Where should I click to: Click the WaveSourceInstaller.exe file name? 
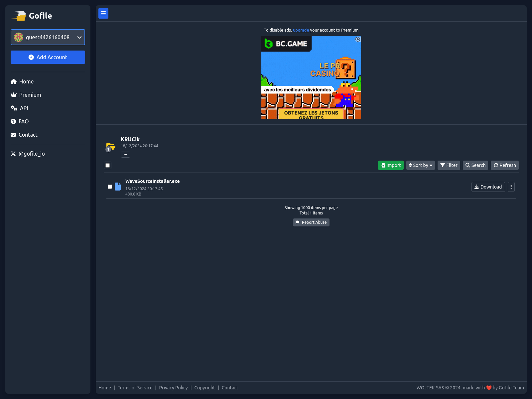tap(152, 181)
